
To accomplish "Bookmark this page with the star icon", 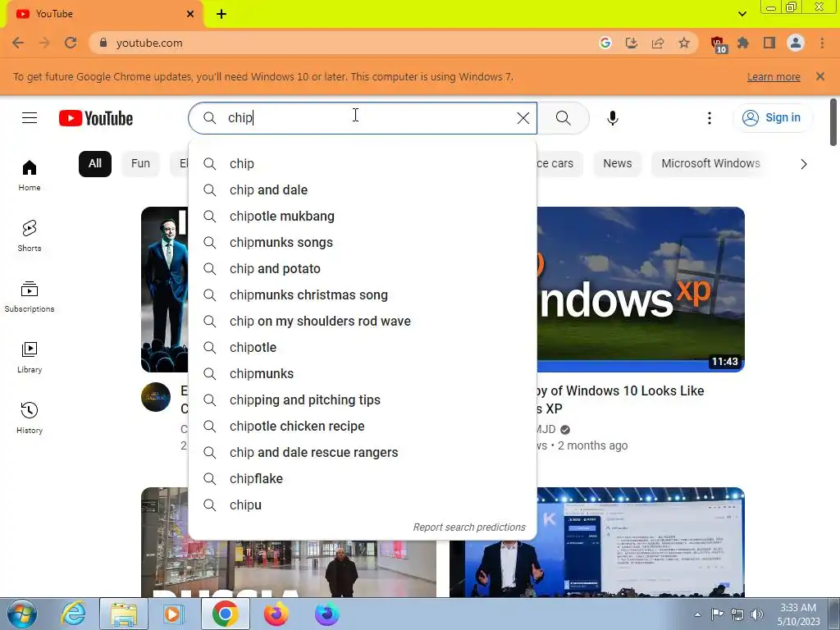I will [683, 43].
